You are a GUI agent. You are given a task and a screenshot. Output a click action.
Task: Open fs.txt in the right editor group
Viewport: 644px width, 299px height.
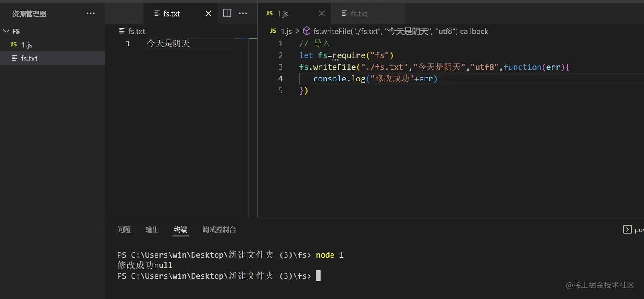359,13
